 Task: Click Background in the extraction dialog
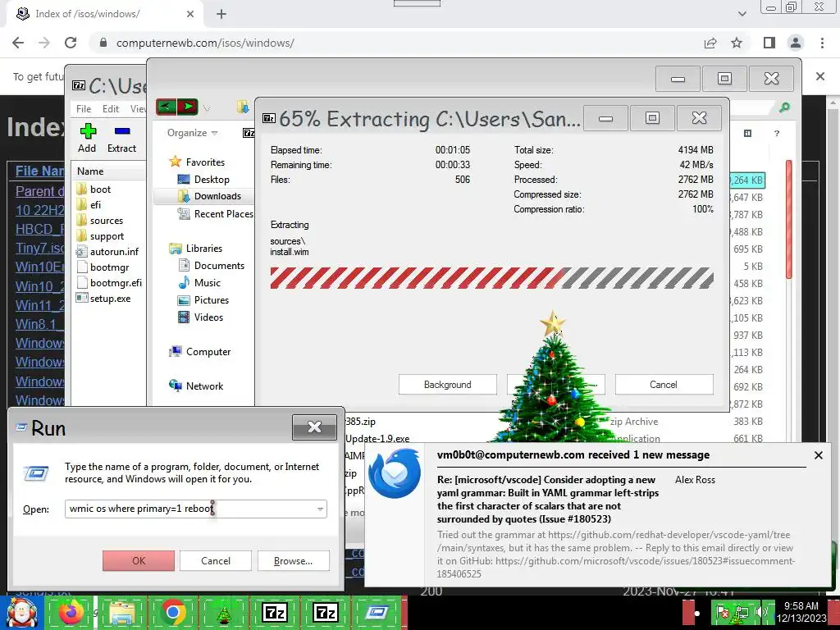click(447, 385)
